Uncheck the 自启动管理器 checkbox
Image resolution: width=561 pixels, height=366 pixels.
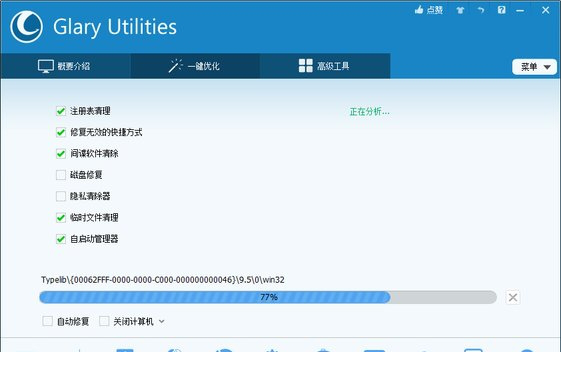61,239
